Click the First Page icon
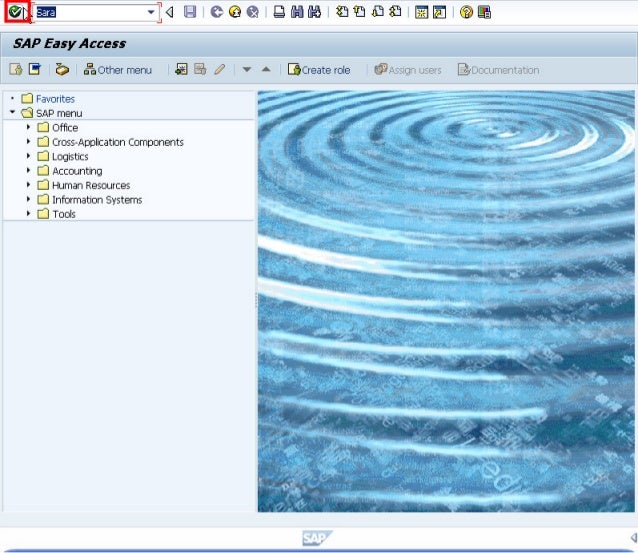The height and width of the screenshot is (553, 638). coord(342,12)
